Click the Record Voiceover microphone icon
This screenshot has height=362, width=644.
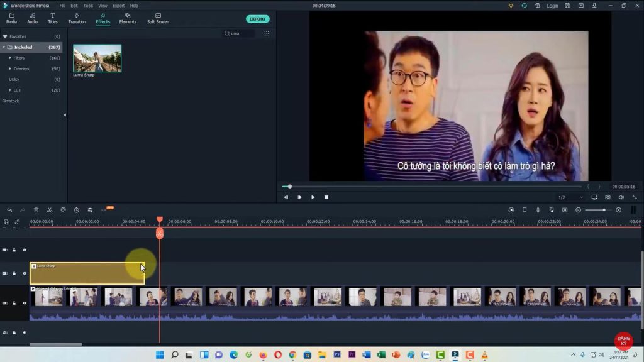pyautogui.click(x=538, y=210)
